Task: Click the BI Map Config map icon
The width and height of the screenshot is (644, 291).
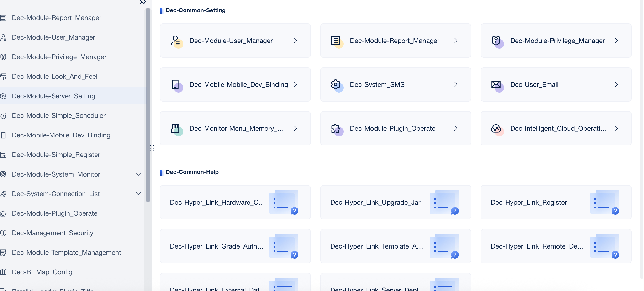Action: [x=3, y=272]
